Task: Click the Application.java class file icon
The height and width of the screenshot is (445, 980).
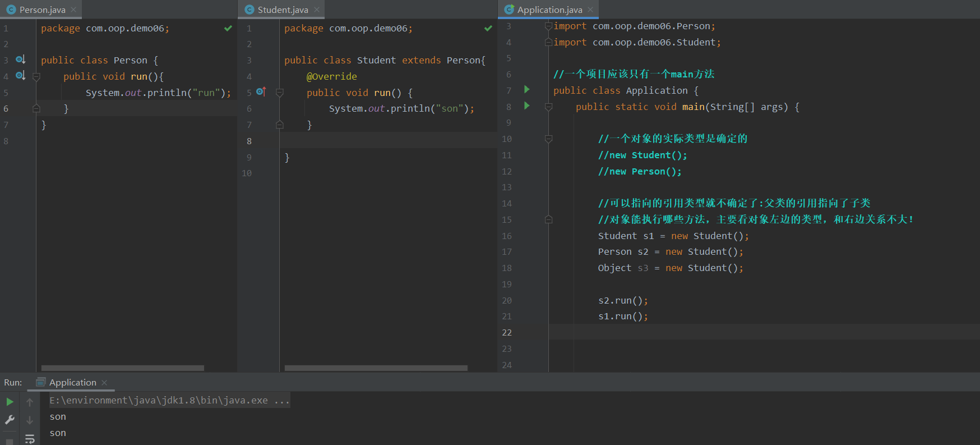Action: coord(509,10)
